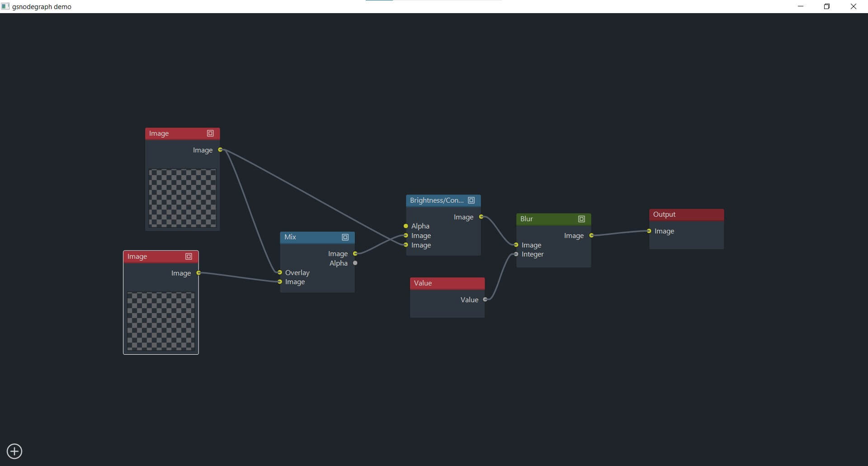Click the Mix node's Image input socket
868x466 pixels.
(280, 282)
